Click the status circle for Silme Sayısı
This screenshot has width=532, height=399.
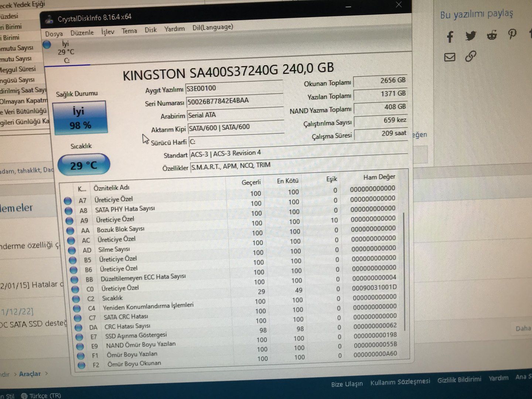pyautogui.click(x=72, y=250)
